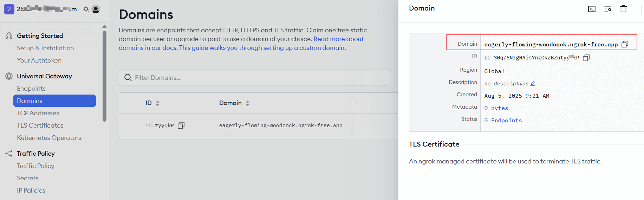Click the sidebar vertical scrollbar
644x200 pixels.
click(104, 76)
